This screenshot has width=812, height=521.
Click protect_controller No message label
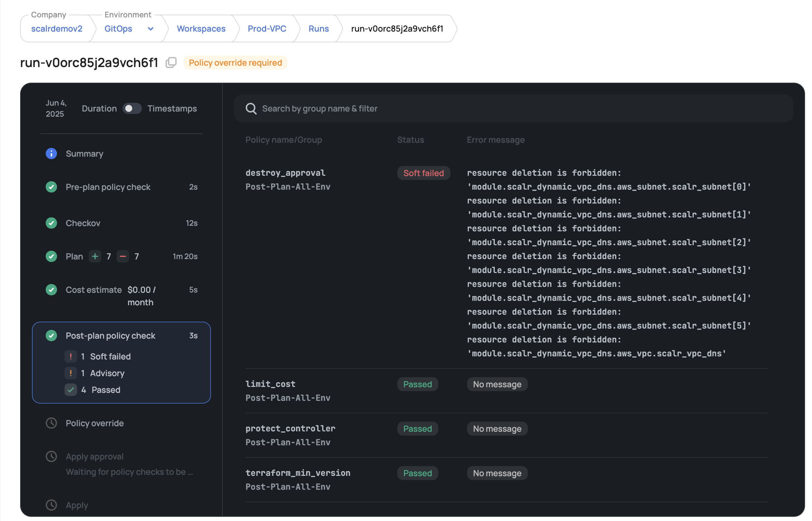[x=497, y=429]
